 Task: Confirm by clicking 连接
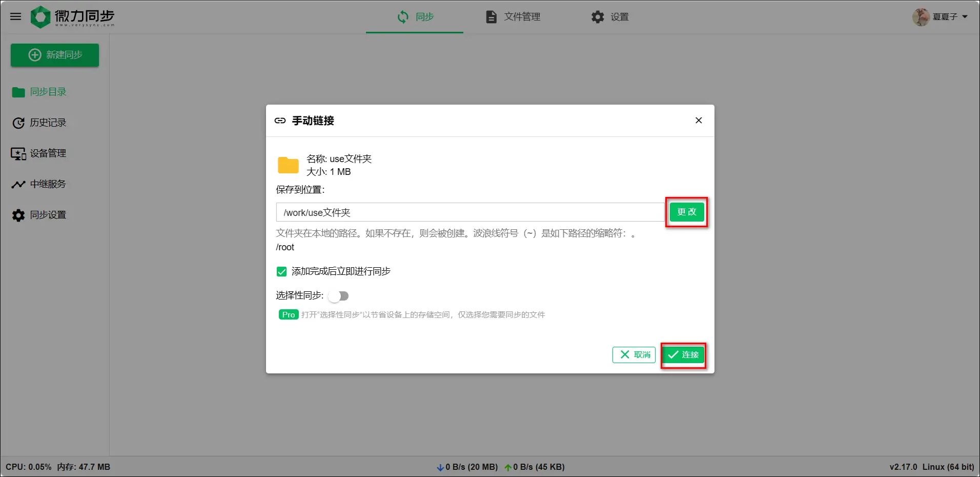683,354
